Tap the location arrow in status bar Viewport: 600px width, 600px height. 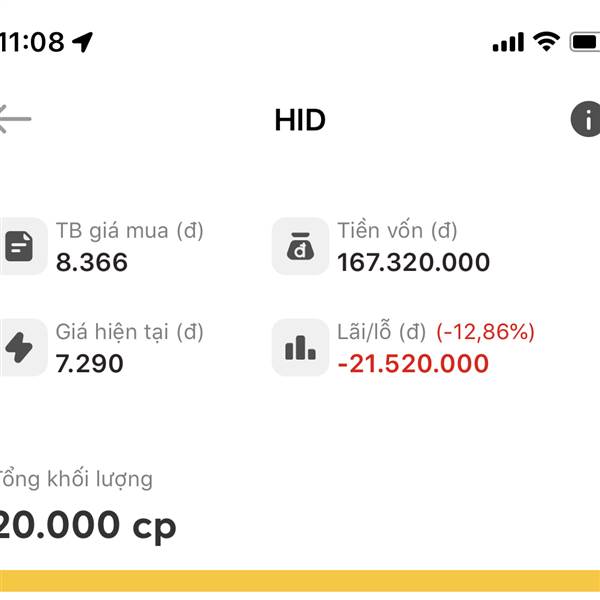click(83, 42)
